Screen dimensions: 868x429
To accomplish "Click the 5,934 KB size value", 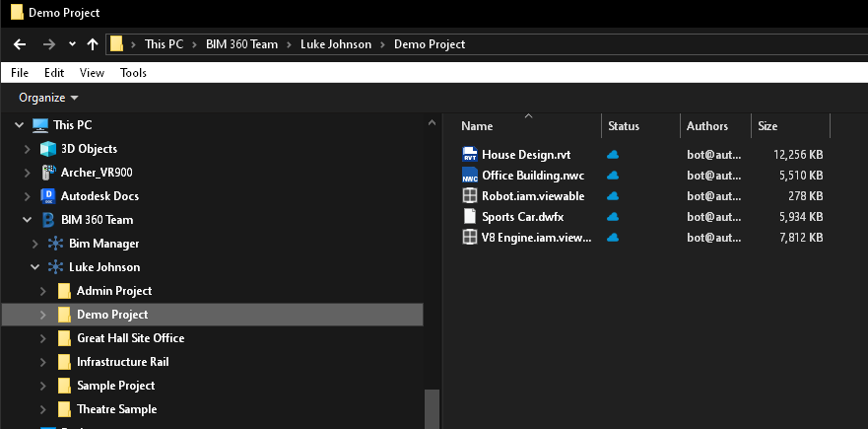I will point(800,217).
